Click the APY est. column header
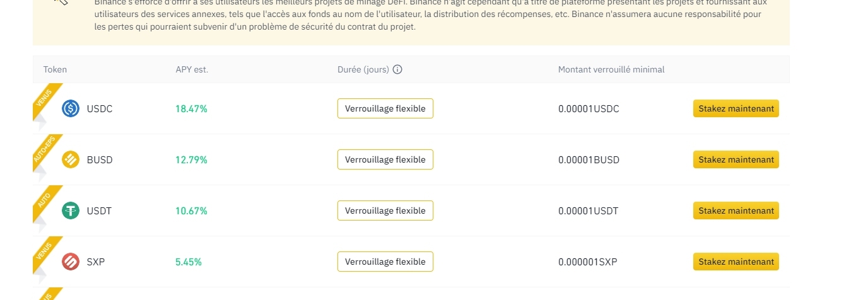 pyautogui.click(x=192, y=69)
